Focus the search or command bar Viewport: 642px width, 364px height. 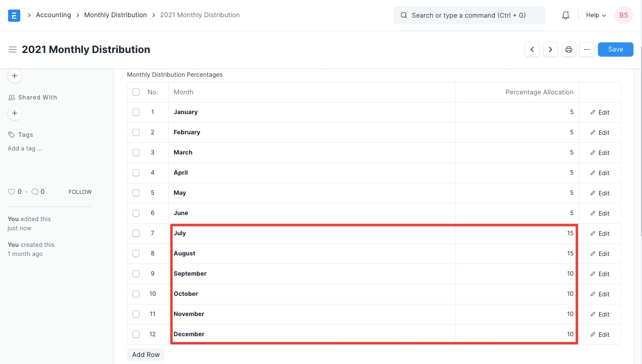click(x=469, y=15)
